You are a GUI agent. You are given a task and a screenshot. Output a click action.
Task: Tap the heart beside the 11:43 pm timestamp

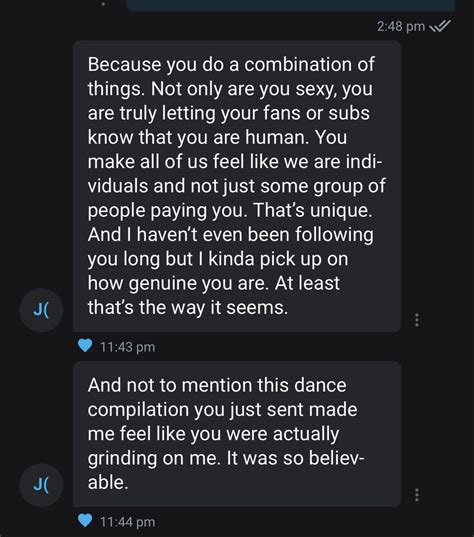click(x=85, y=345)
